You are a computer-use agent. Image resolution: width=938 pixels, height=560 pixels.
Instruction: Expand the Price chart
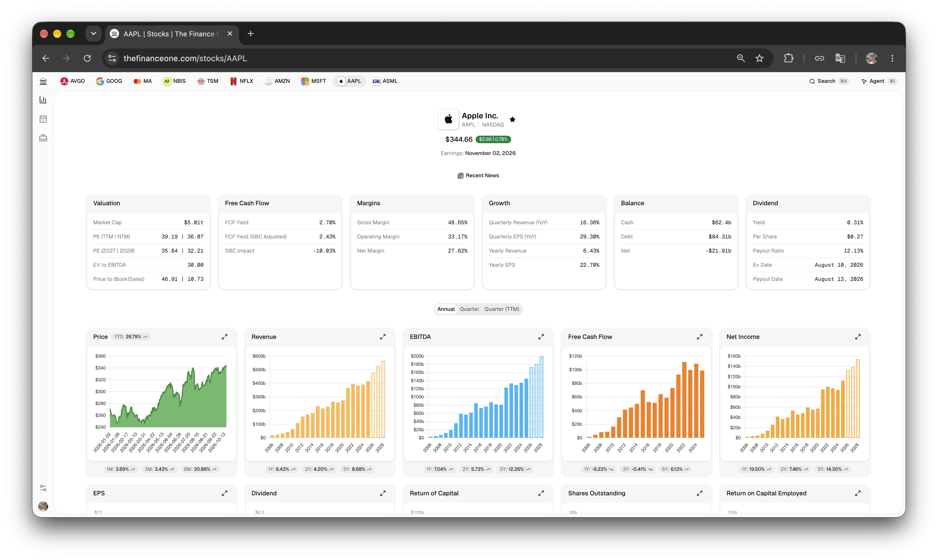click(225, 337)
